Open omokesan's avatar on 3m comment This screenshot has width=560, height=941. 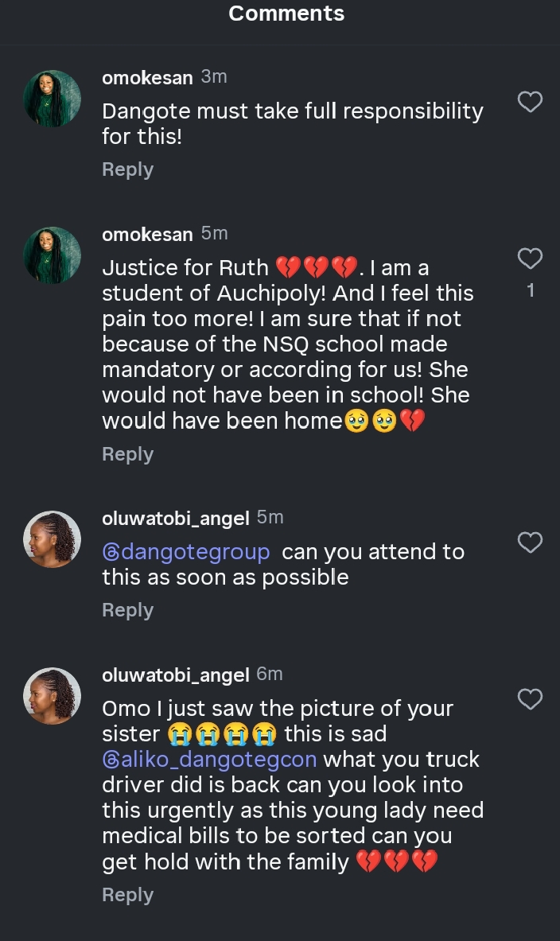click(52, 99)
